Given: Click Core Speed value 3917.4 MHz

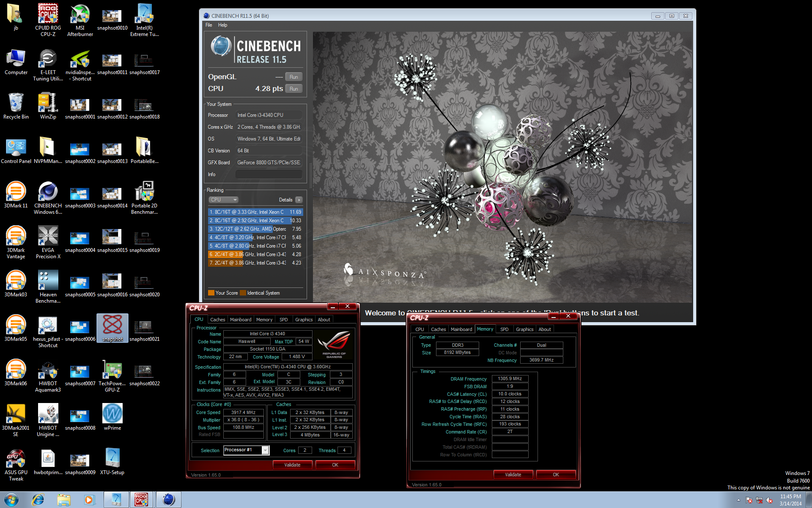Looking at the screenshot, I should point(244,412).
